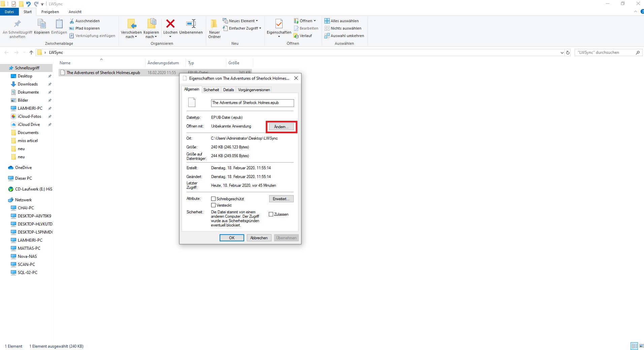Click Ändern button for opening app
Screen dimensions: 644x350
click(281, 127)
